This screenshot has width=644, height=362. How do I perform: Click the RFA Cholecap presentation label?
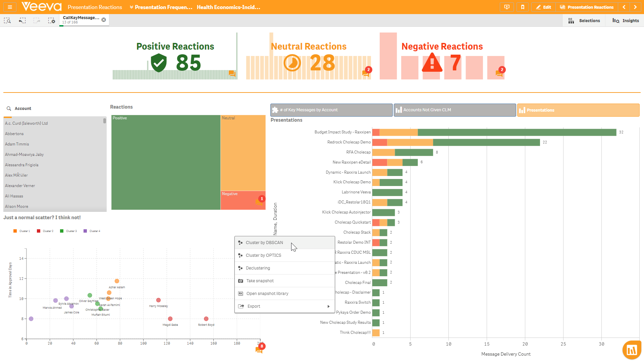click(x=358, y=152)
